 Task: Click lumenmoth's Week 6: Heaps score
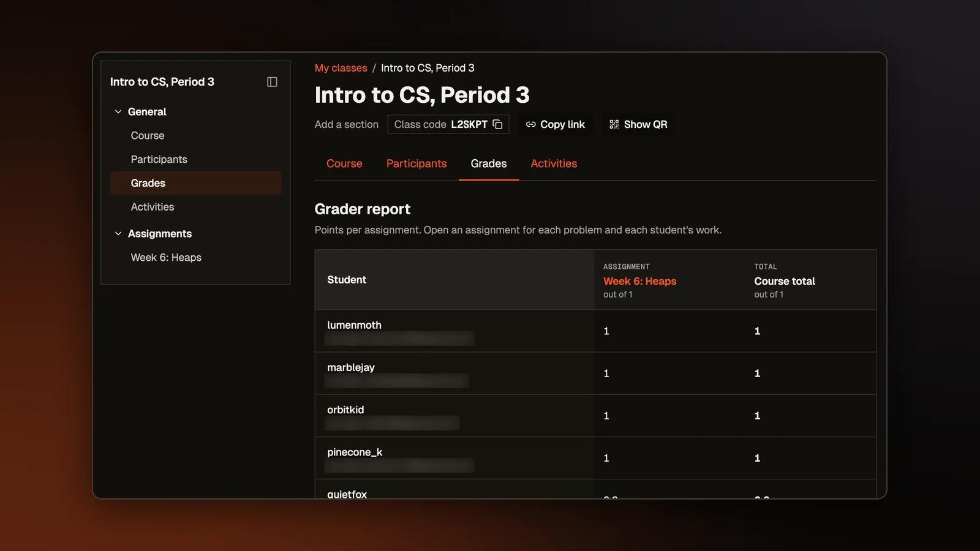pyautogui.click(x=606, y=331)
